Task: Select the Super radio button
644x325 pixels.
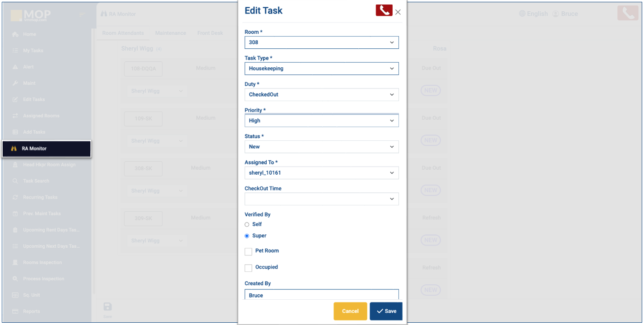Action: coord(247,236)
